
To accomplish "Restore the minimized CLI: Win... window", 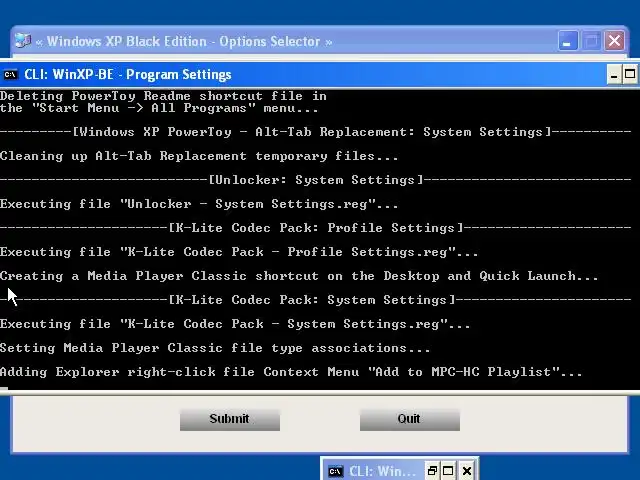I will click(432, 471).
